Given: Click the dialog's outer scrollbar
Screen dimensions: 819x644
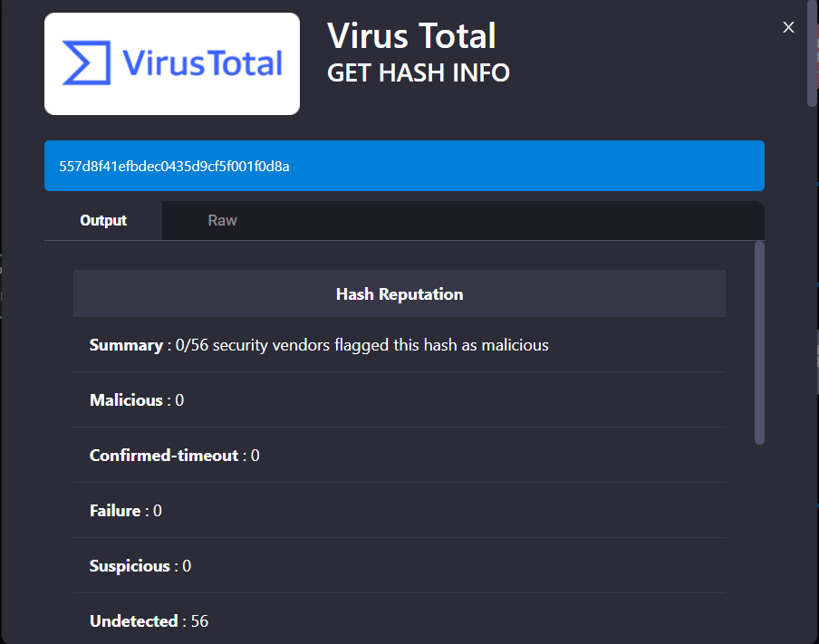Looking at the screenshot, I should 813,53.
